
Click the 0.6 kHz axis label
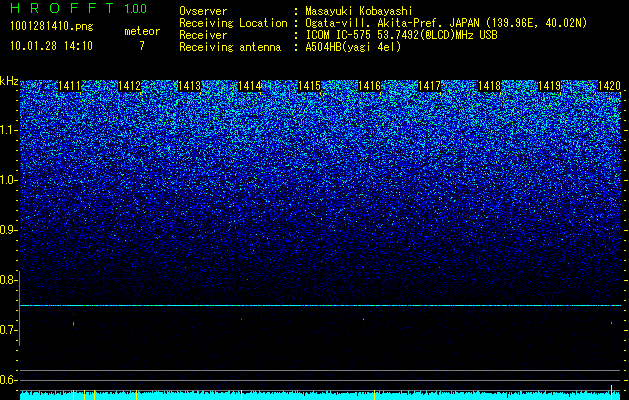[x=9, y=380]
